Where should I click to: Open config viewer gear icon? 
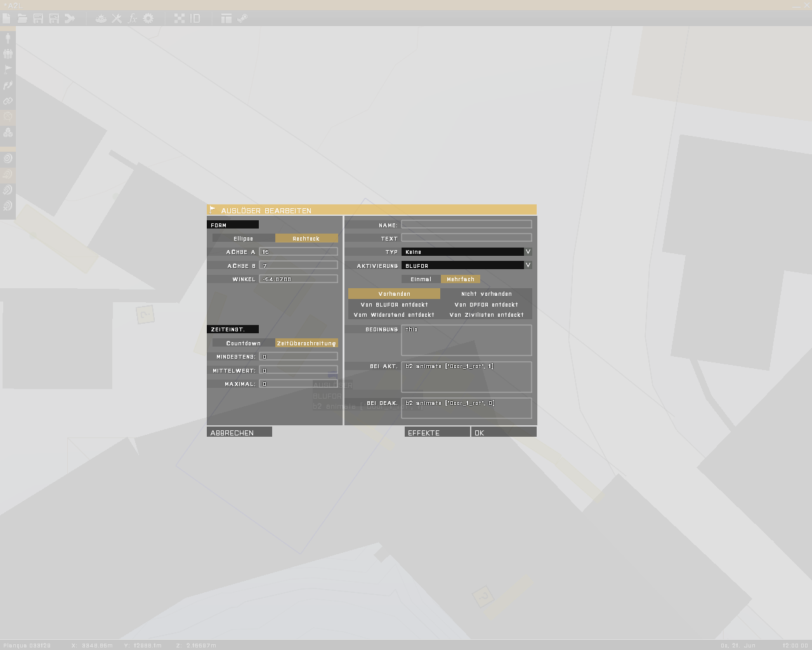click(148, 18)
